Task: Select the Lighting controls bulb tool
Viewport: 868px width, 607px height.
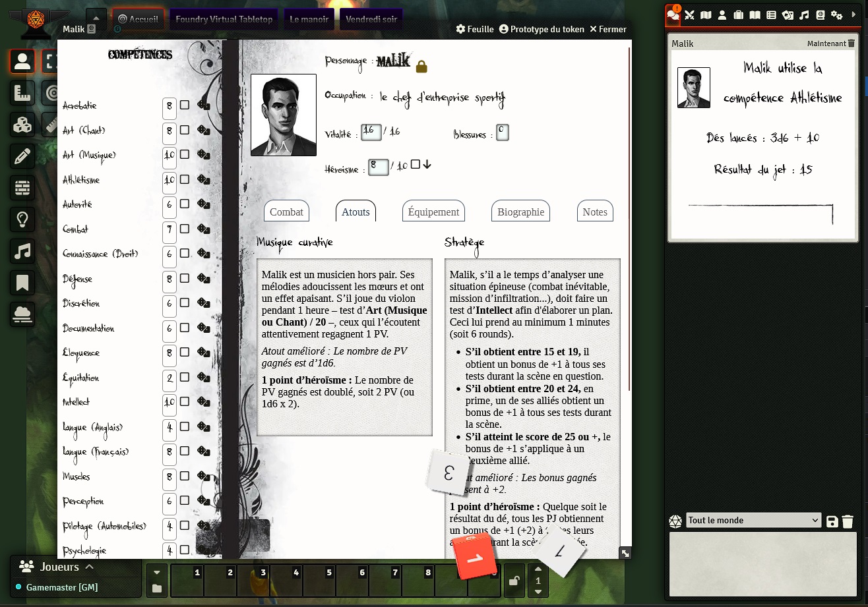Action: (x=22, y=219)
